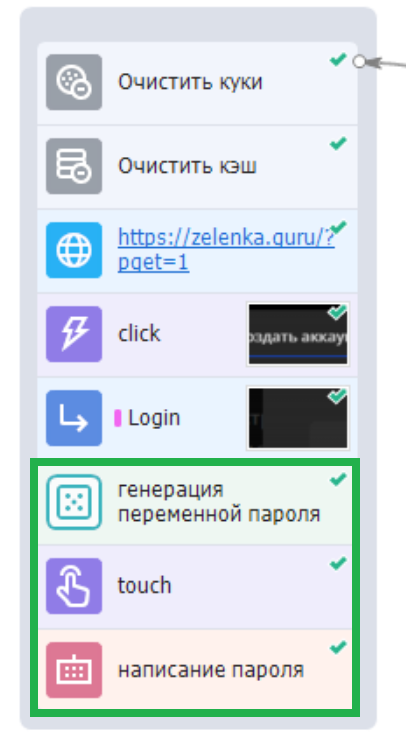Click the pink marker beside Login
The image size is (406, 748).
pos(118,418)
